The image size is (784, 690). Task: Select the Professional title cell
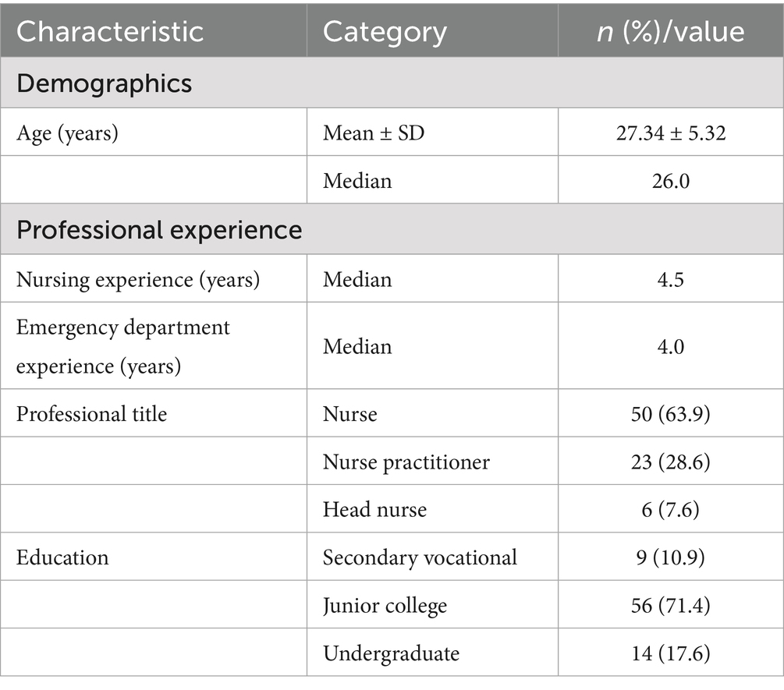click(x=91, y=412)
